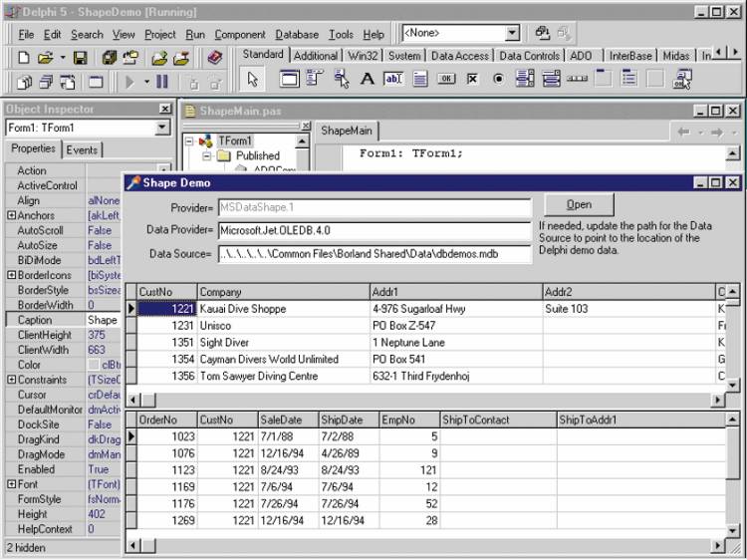Click the Toggle Form/Unit icon
The height and width of the screenshot is (560, 747).
tap(67, 82)
